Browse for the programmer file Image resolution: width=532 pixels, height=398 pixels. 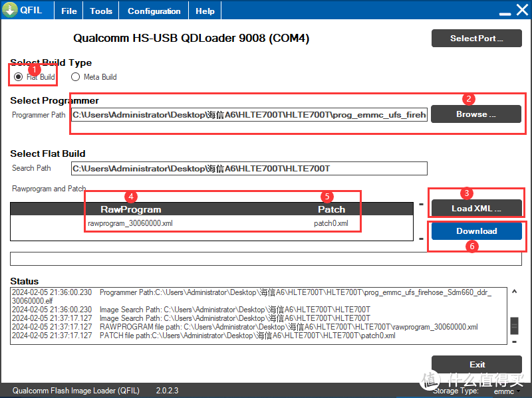coord(475,114)
